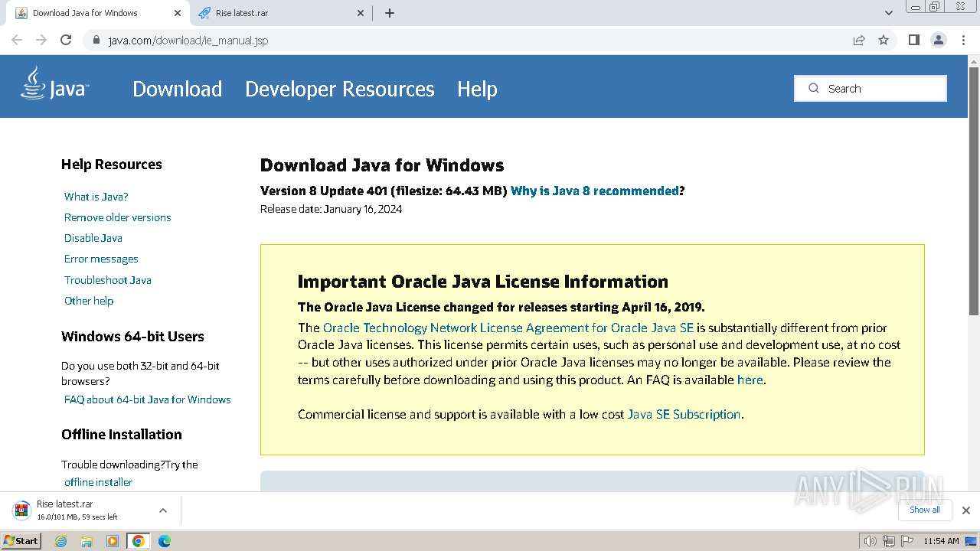
Task: Open the Chrome profile avatar
Action: coord(939,40)
